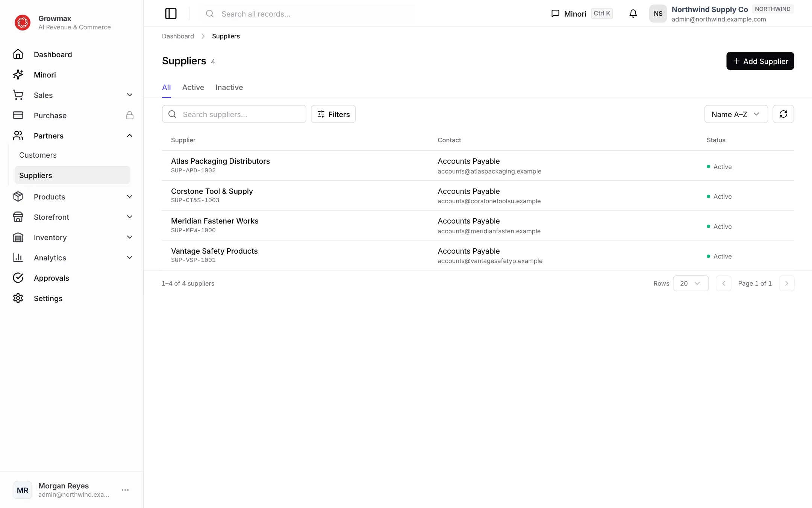Switch to the Active tab

193,87
